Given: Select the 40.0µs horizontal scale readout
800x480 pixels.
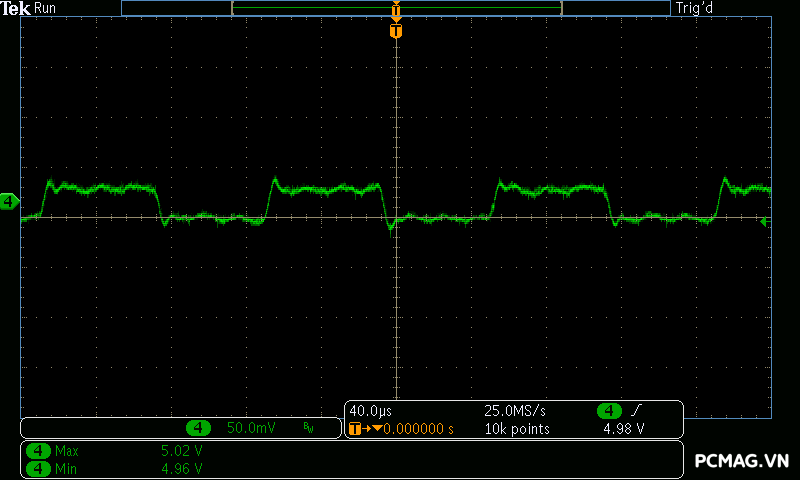Looking at the screenshot, I should 369,411.
